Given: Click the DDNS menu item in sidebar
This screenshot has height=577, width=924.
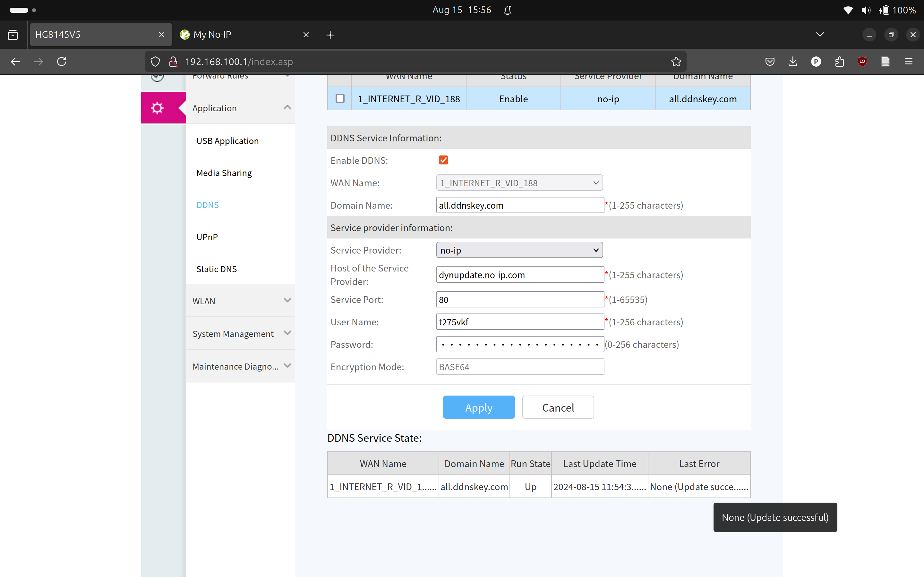Looking at the screenshot, I should (x=207, y=204).
